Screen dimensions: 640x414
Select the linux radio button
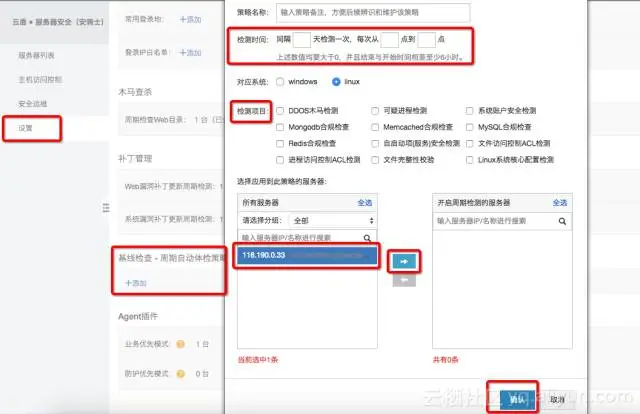tap(336, 82)
